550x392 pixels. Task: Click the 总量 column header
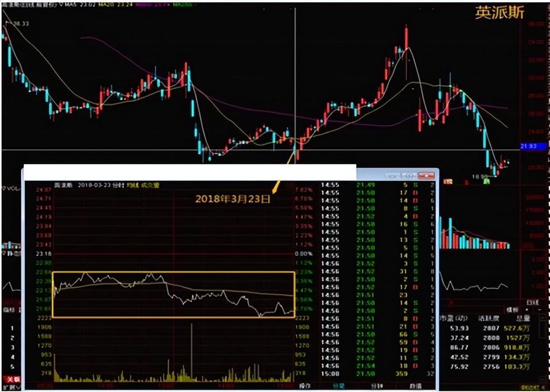pyautogui.click(x=523, y=318)
